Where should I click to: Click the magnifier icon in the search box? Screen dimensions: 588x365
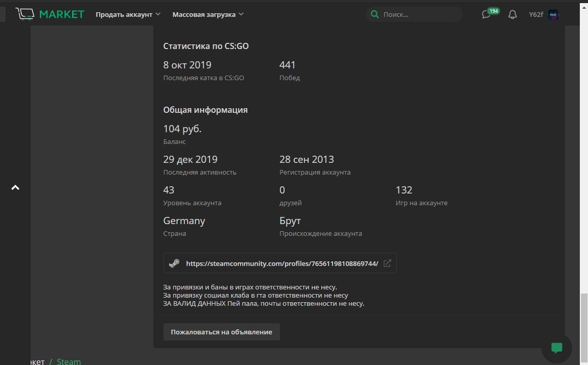coord(375,14)
